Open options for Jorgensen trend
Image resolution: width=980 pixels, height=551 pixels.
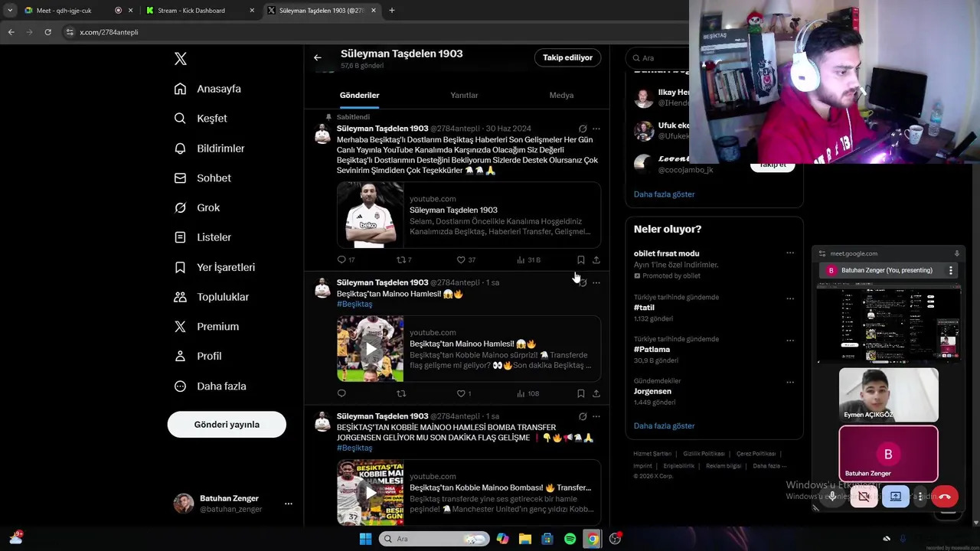tap(790, 383)
